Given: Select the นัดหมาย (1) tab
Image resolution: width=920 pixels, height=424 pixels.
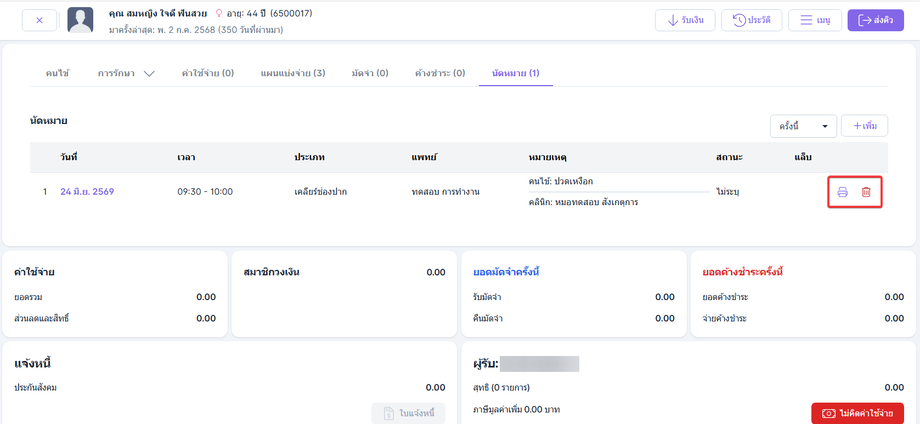Looking at the screenshot, I should [516, 73].
